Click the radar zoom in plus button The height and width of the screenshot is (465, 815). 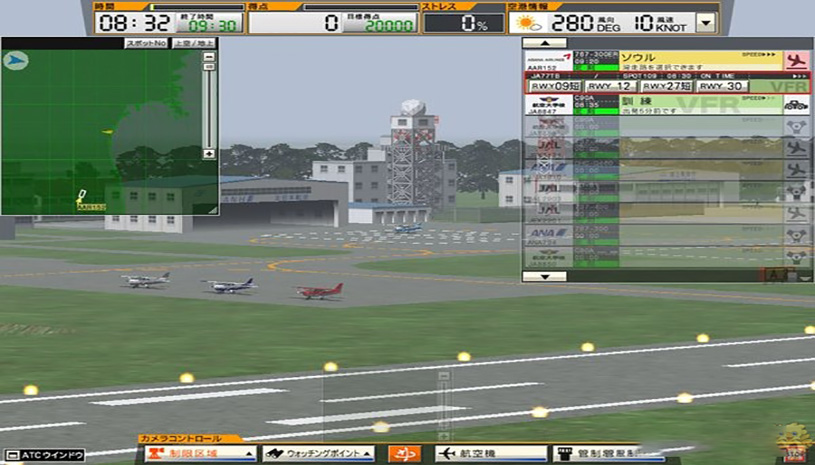pos(208,154)
